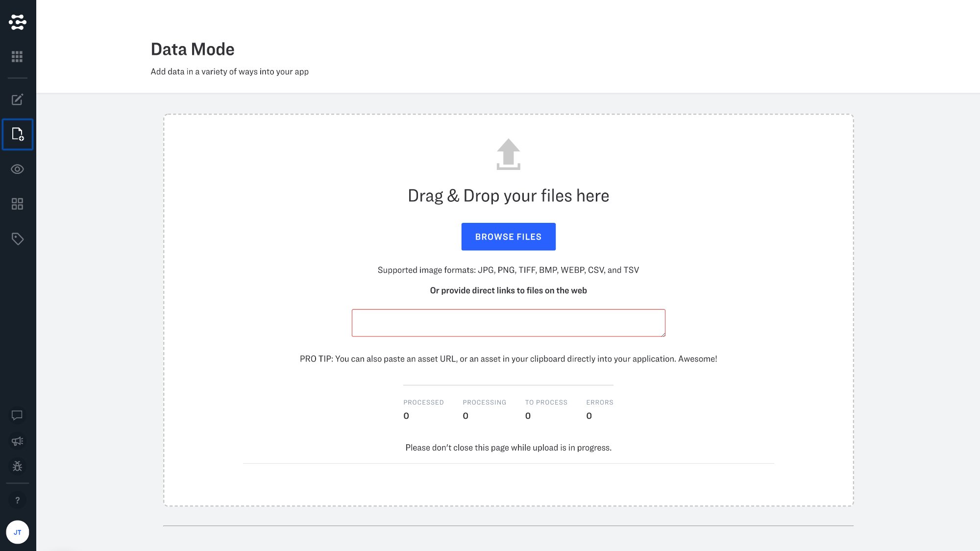The width and height of the screenshot is (980, 551).
Task: Click the add data file icon
Action: coord(18,135)
